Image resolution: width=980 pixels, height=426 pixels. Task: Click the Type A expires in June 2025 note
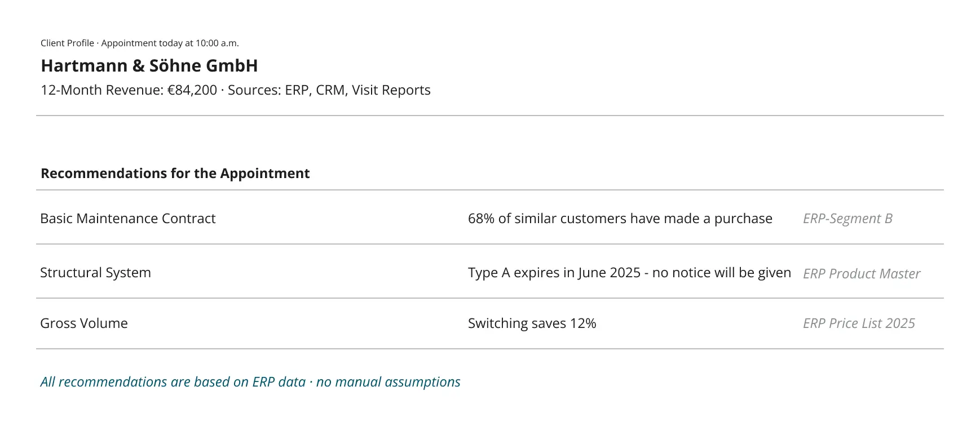pos(554,273)
